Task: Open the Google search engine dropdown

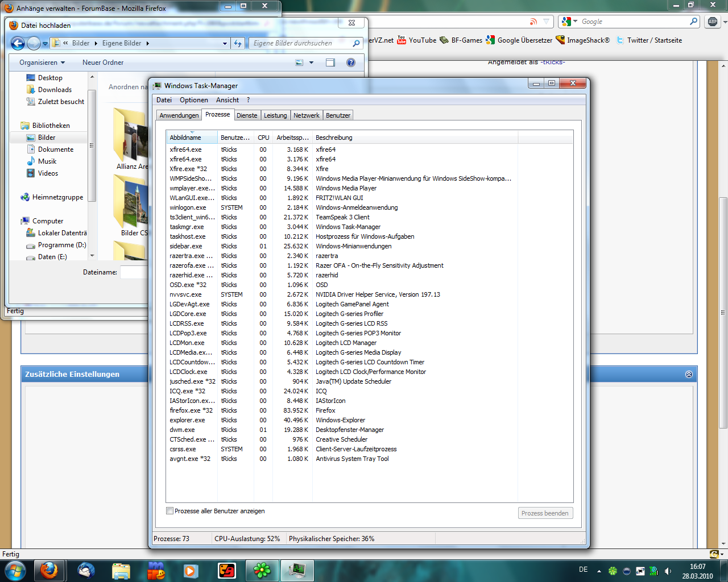Action: 576,22
